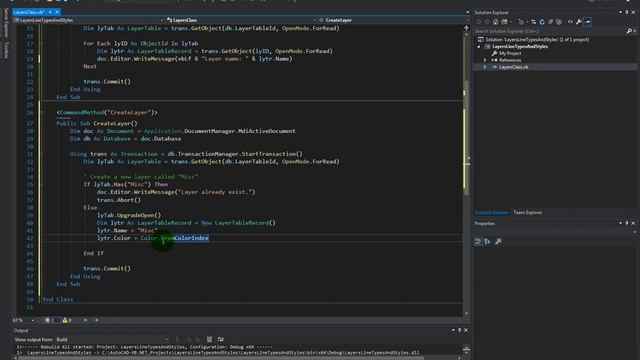
Task: Close the LayersClass.vb editor tab
Action: coord(57,12)
